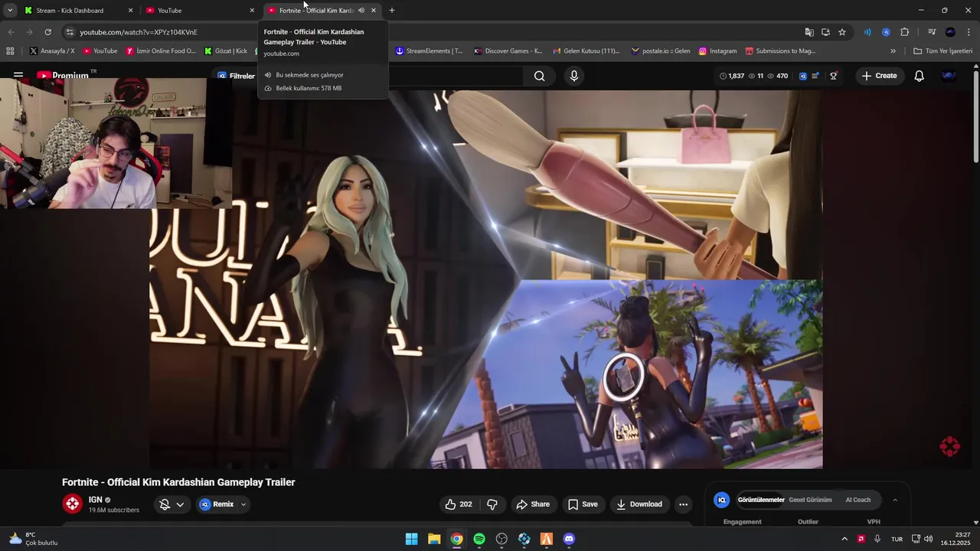Open taskbar volume control
Screen dimensions: 980x551
click(928, 539)
